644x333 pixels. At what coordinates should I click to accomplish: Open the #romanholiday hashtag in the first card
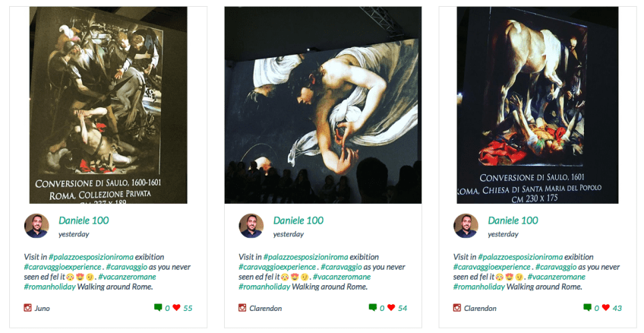[49, 287]
